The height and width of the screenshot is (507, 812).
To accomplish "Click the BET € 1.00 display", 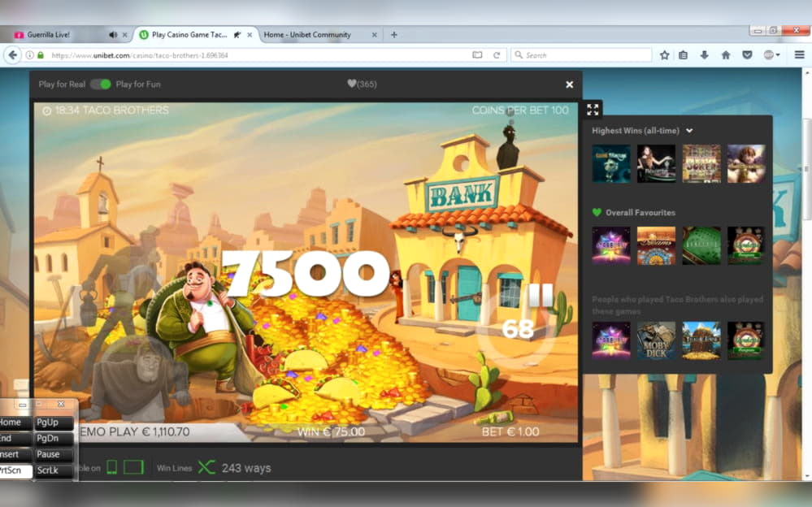I will 510,431.
